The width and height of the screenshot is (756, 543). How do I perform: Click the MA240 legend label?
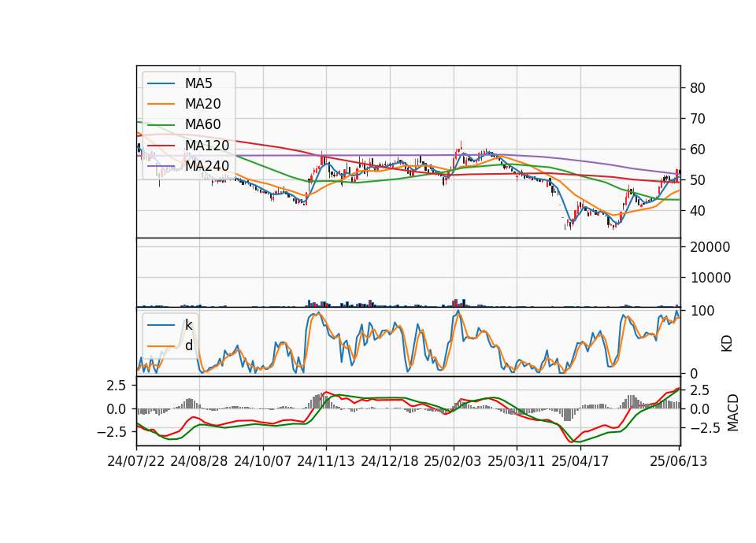pos(207,166)
